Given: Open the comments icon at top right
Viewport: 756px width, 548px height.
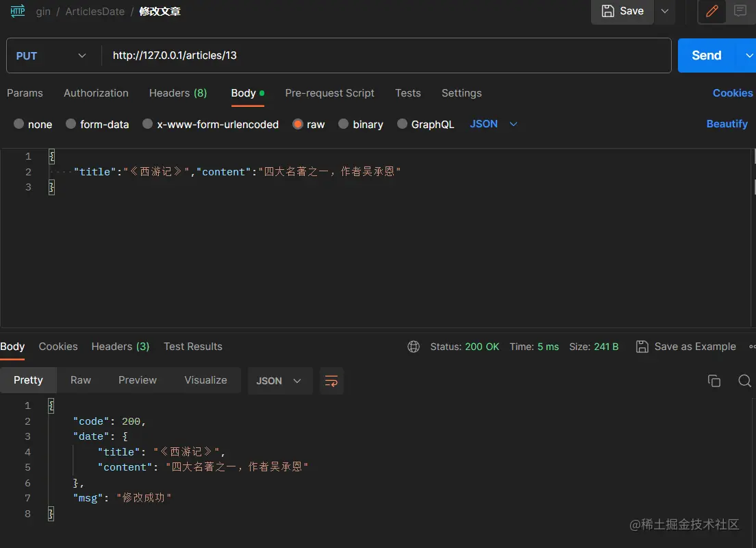Looking at the screenshot, I should pyautogui.click(x=741, y=12).
